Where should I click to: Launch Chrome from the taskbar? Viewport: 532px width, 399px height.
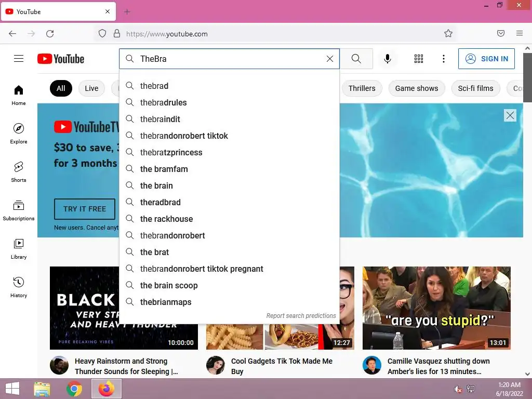click(x=74, y=389)
